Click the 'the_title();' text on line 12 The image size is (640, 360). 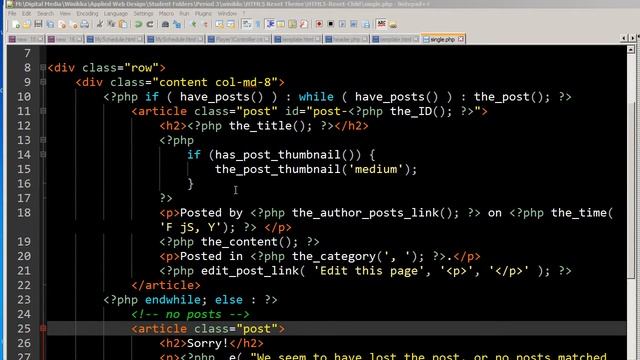coord(270,126)
